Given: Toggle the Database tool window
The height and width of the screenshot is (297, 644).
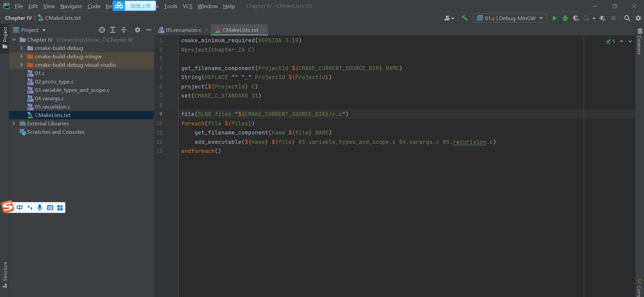Looking at the screenshot, I should click(x=639, y=42).
